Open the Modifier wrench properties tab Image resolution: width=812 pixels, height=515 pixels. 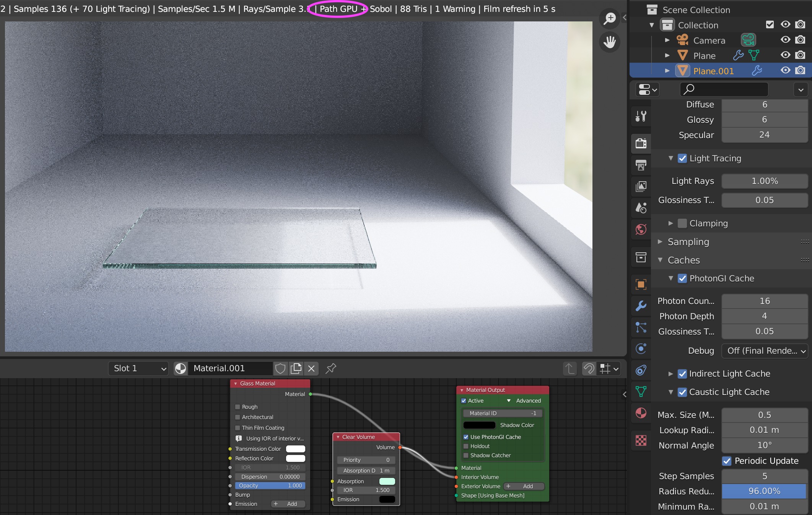(x=641, y=305)
